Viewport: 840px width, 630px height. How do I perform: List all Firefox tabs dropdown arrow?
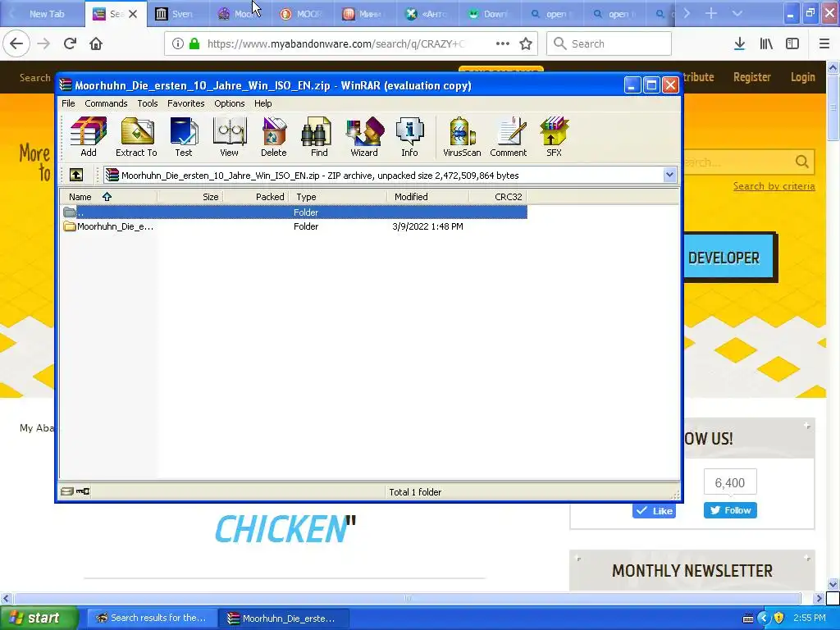point(737,13)
